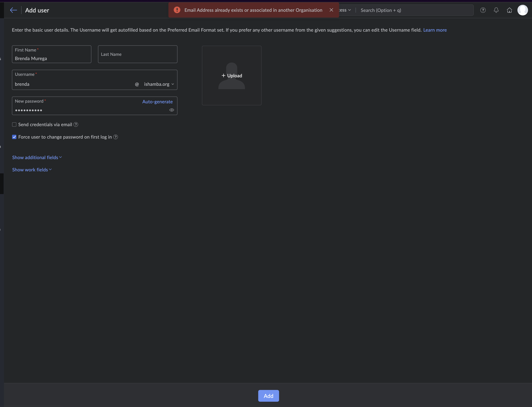Click the Auto-generate password link

[157, 102]
